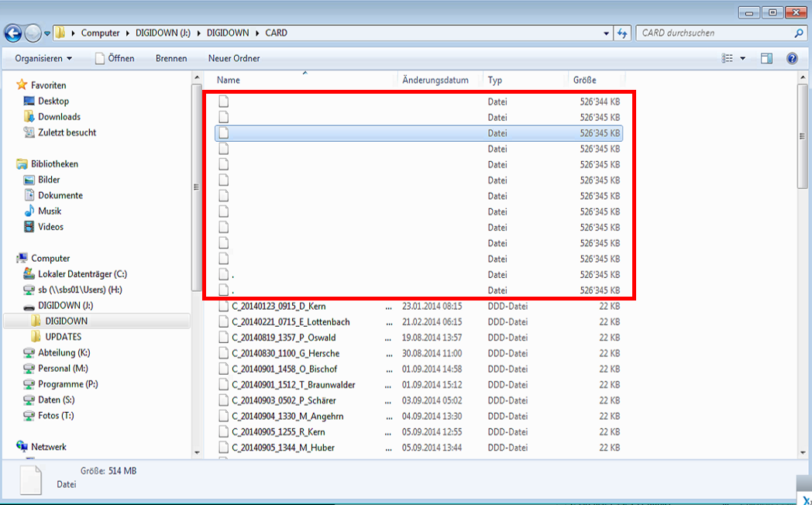This screenshot has width=812, height=505.
Task: Click the search magnifier icon
Action: click(799, 33)
